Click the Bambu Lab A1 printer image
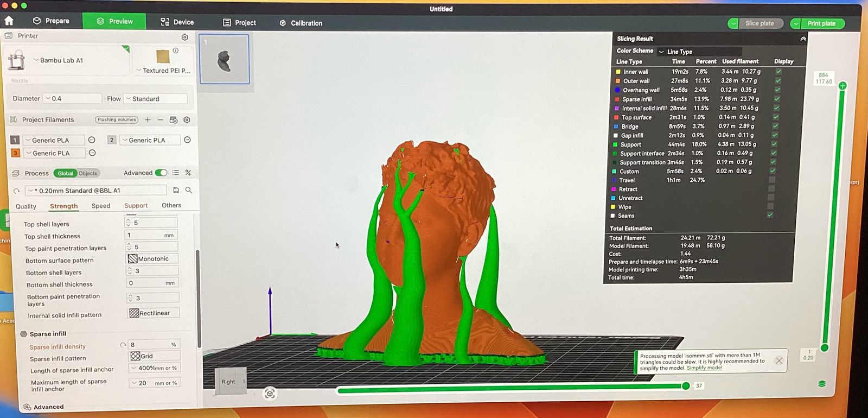The height and width of the screenshot is (418, 868). (16, 60)
